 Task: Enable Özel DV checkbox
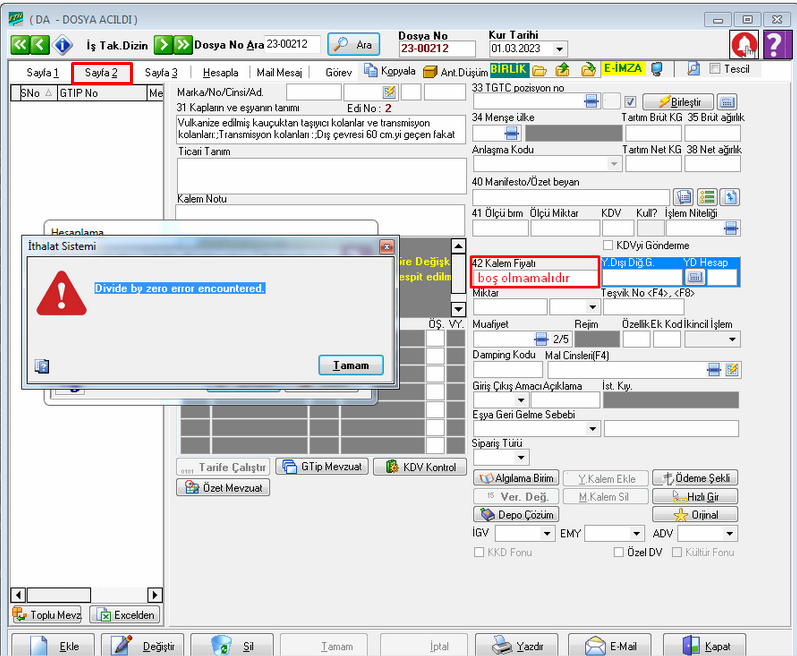pos(619,552)
